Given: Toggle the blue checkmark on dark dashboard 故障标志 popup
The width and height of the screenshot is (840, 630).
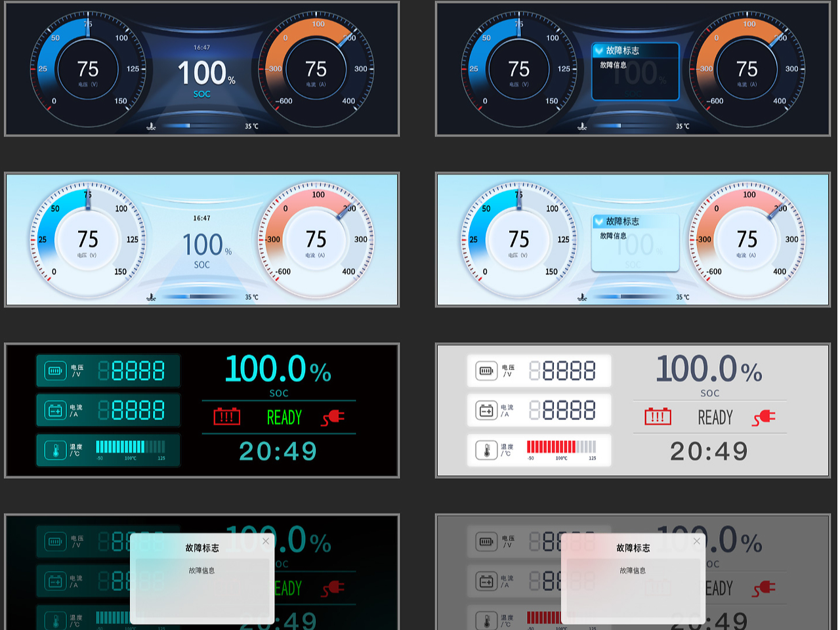Looking at the screenshot, I should click(598, 51).
